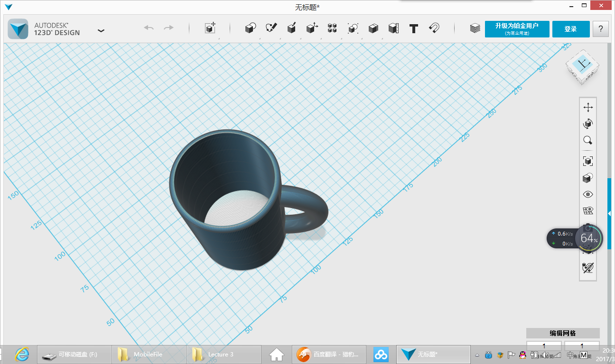The image size is (615, 364).
Task: Click the volume speaker tray icon
Action: 546,355
